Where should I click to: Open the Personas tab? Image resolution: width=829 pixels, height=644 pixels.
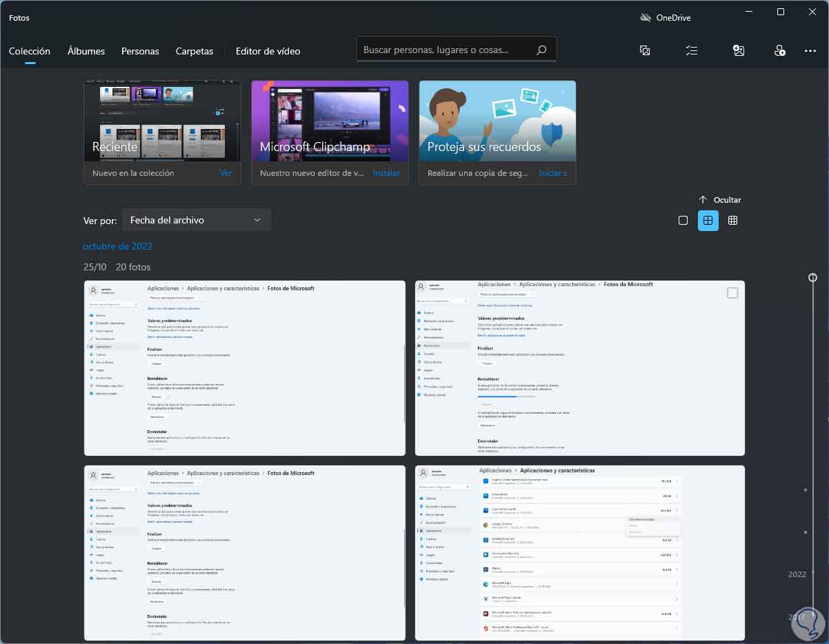[x=140, y=51]
